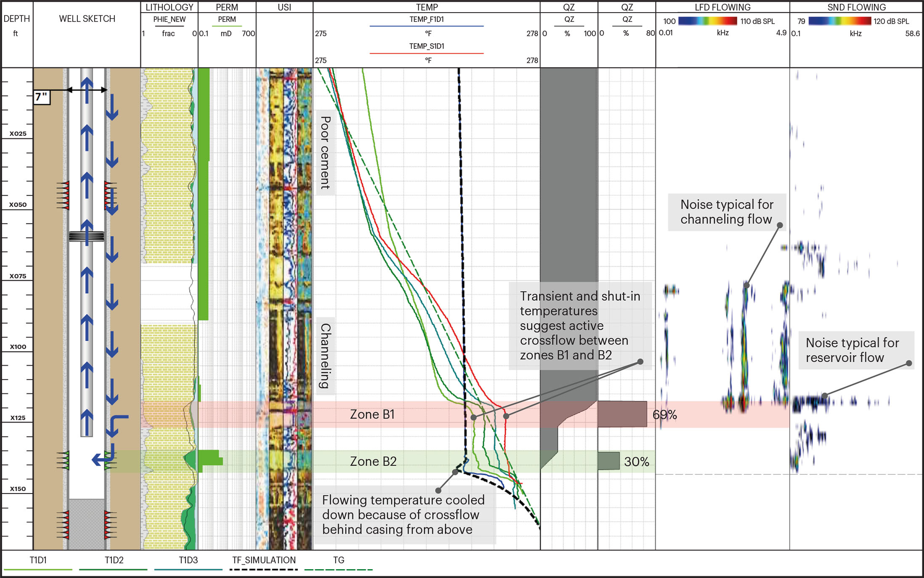Click the TEMP track header

pos(427,7)
